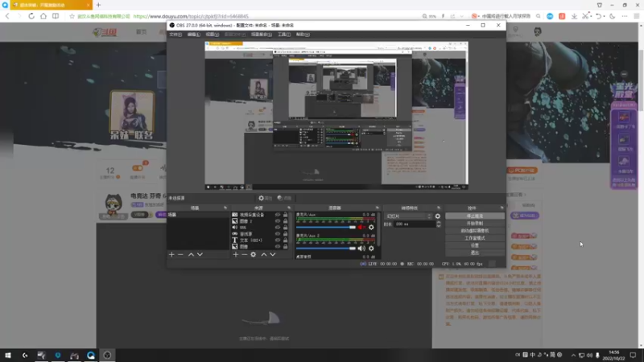Screen dimensions: 644x362
Task: Open the OBS 工具 menu
Action: pyautogui.click(x=284, y=35)
